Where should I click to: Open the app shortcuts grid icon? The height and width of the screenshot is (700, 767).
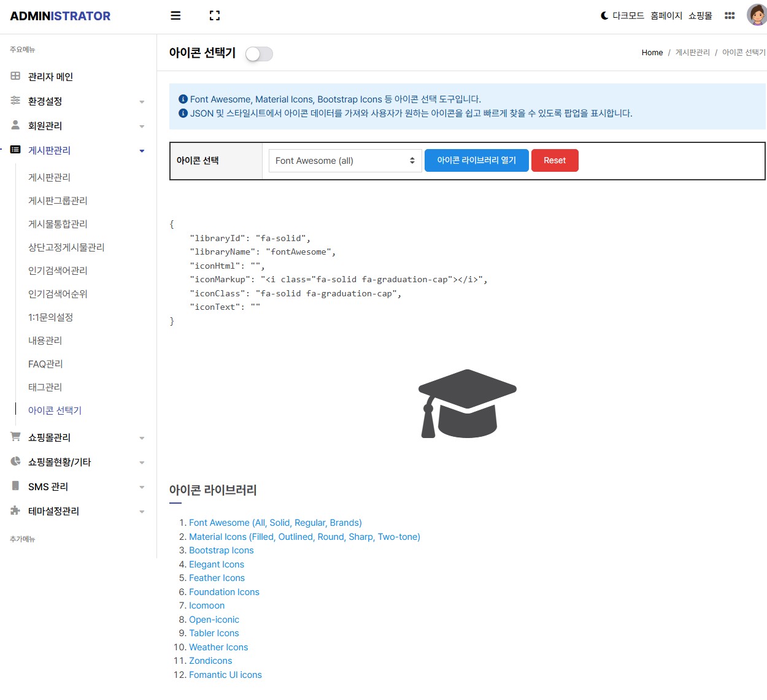click(x=730, y=15)
